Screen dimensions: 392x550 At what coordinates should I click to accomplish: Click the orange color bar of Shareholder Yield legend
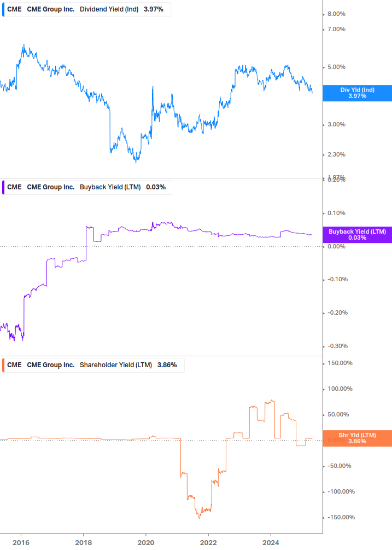3,365
